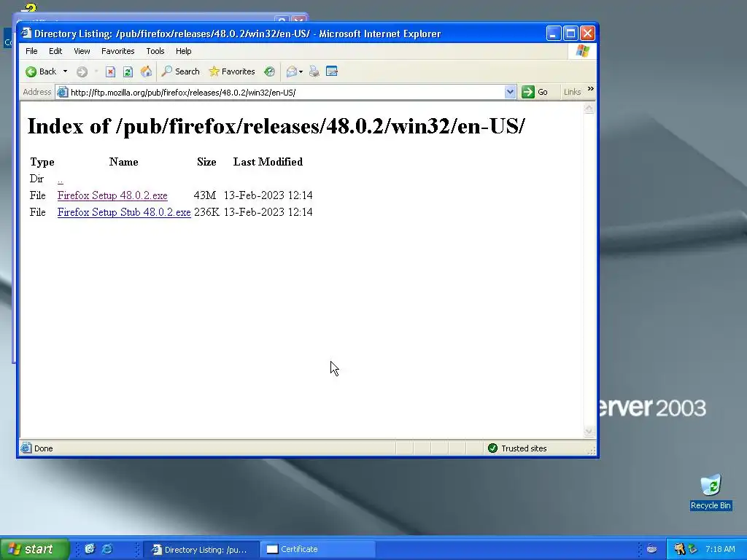Click the Windows flag throbber icon

(x=582, y=51)
